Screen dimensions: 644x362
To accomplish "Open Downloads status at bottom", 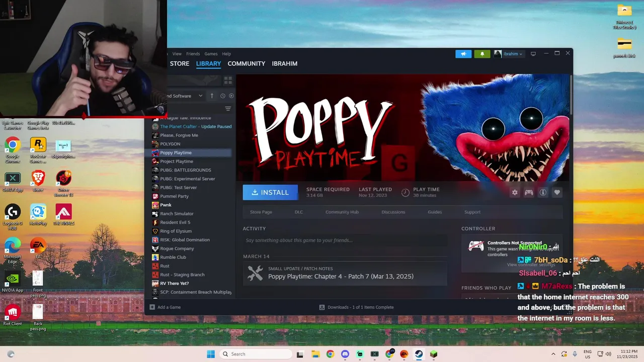I will [x=356, y=307].
